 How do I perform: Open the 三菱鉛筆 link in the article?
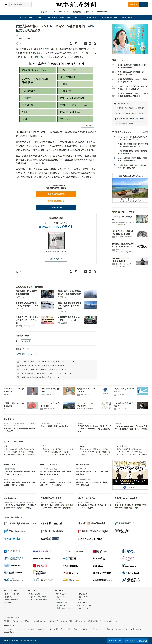coord(37,57)
